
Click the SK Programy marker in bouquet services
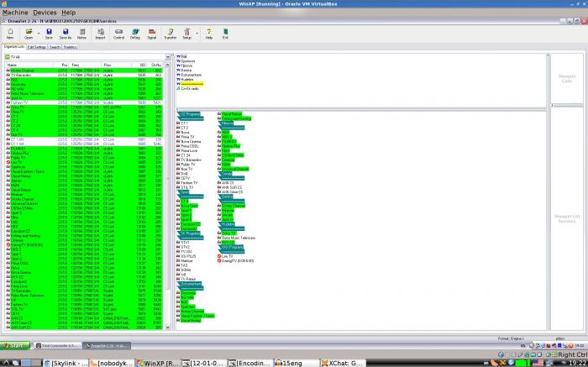(190, 233)
